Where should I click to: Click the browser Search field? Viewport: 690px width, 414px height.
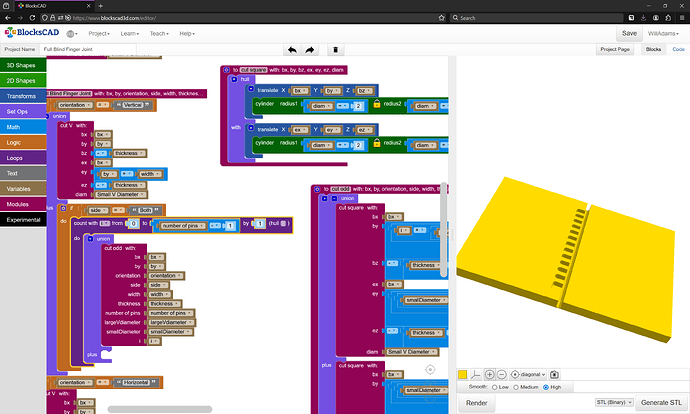click(x=537, y=18)
